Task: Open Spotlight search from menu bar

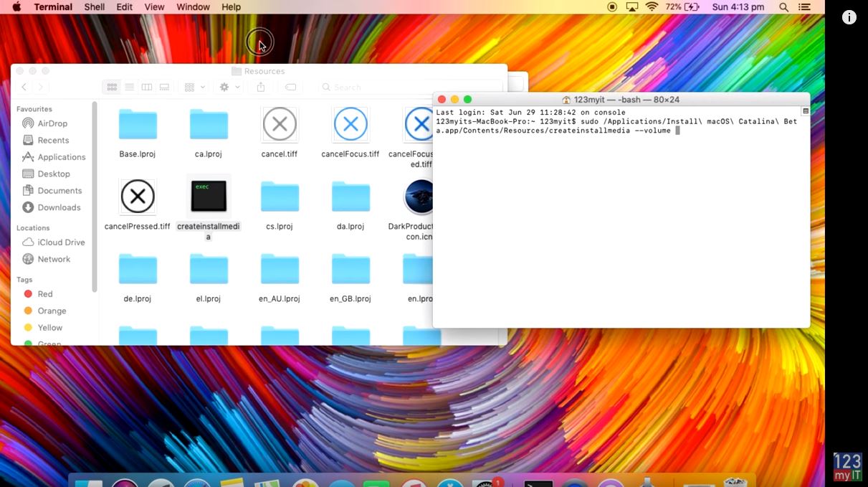Action: tap(783, 7)
